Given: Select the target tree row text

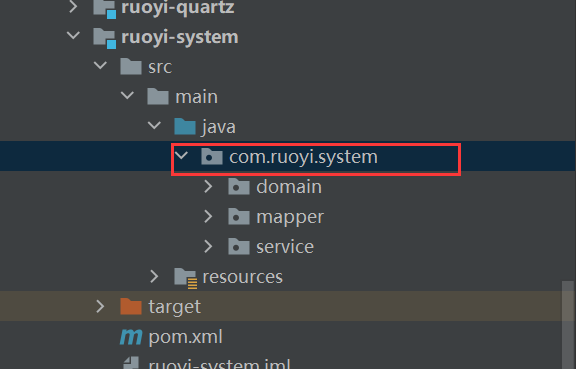Looking at the screenshot, I should pos(174,307).
